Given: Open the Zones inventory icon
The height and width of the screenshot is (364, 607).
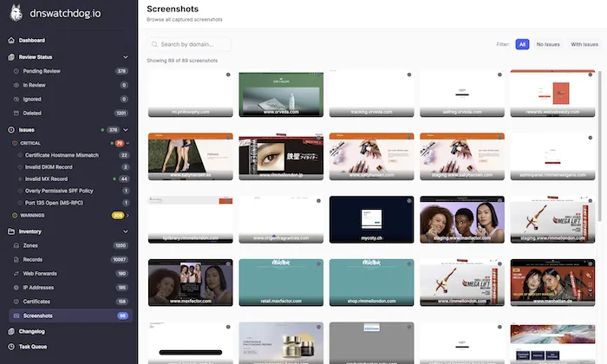Looking at the screenshot, I should click(x=16, y=246).
